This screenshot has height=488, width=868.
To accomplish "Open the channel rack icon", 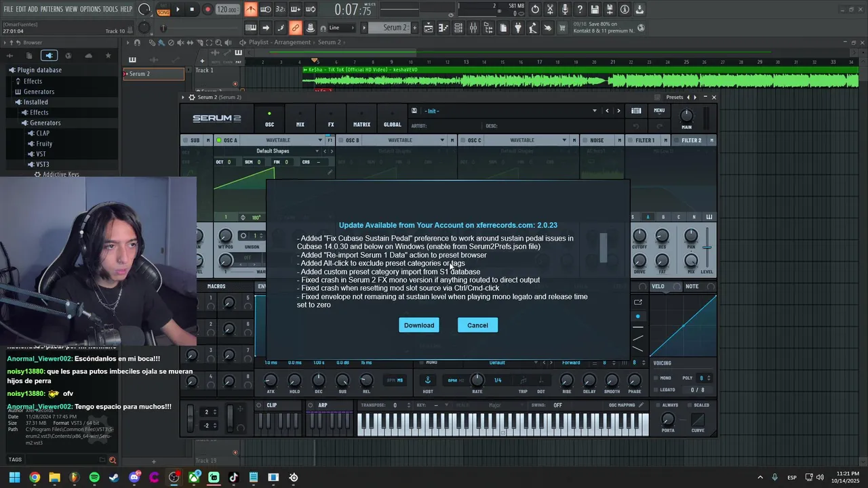I will 458,28.
